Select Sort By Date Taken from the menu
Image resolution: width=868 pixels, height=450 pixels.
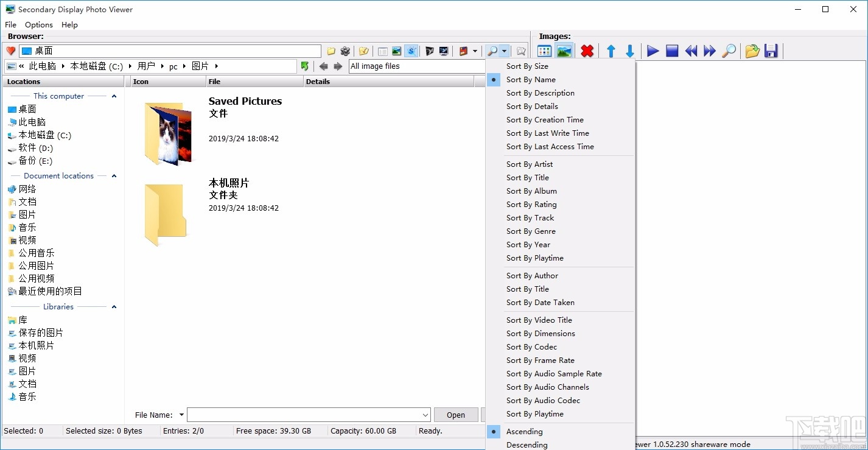(x=540, y=303)
